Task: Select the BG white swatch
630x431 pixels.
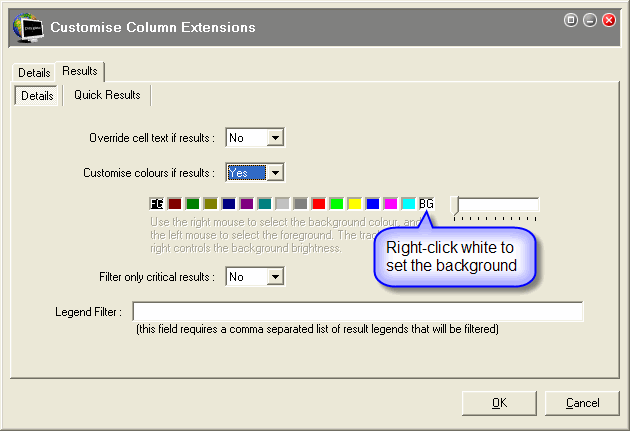Action: point(426,204)
